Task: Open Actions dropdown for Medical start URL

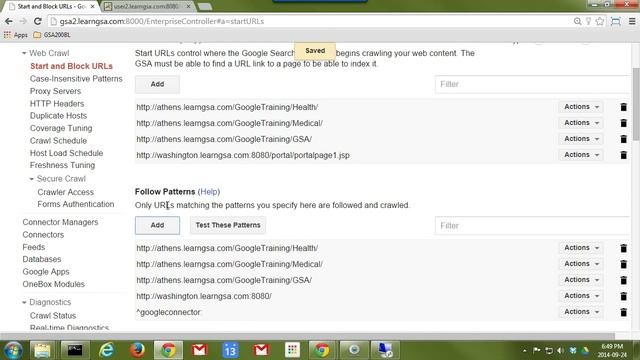Action: click(x=581, y=123)
